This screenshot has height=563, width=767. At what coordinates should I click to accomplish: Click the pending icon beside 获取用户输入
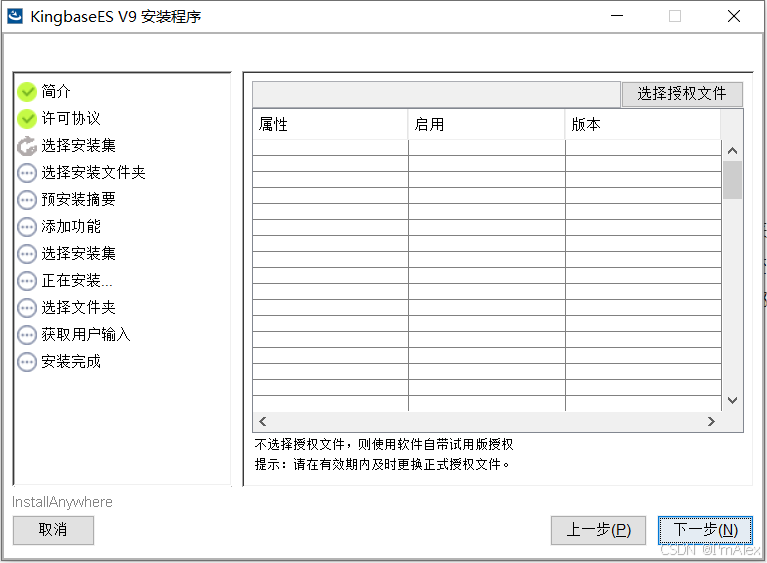[x=27, y=335]
